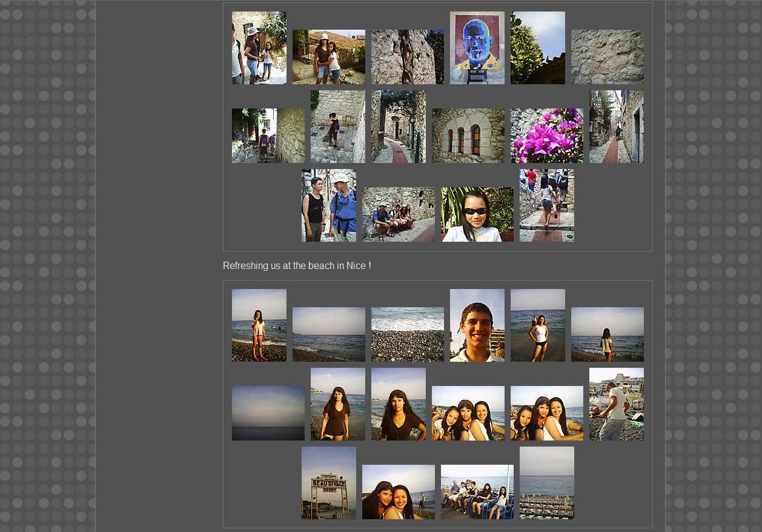762x532 pixels.
Task: Open two women posing before tiled roof
Action: point(328,57)
